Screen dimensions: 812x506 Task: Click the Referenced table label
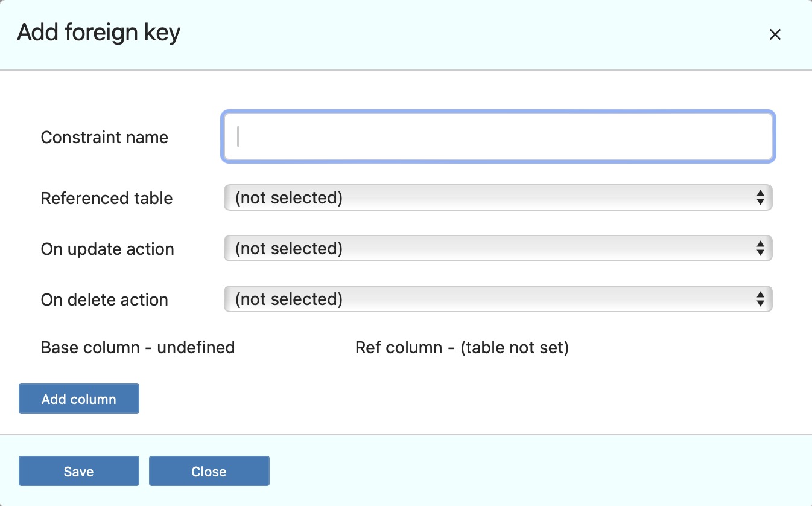[107, 199]
